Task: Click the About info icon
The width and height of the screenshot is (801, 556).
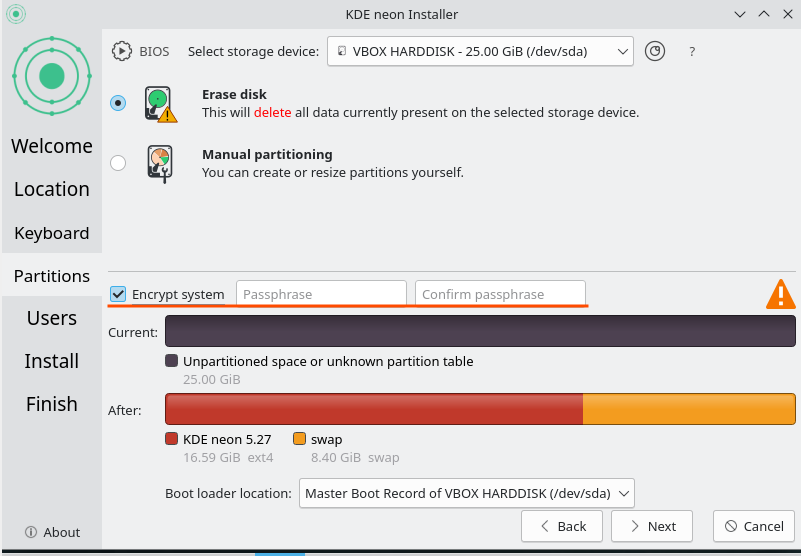Action: (31, 532)
